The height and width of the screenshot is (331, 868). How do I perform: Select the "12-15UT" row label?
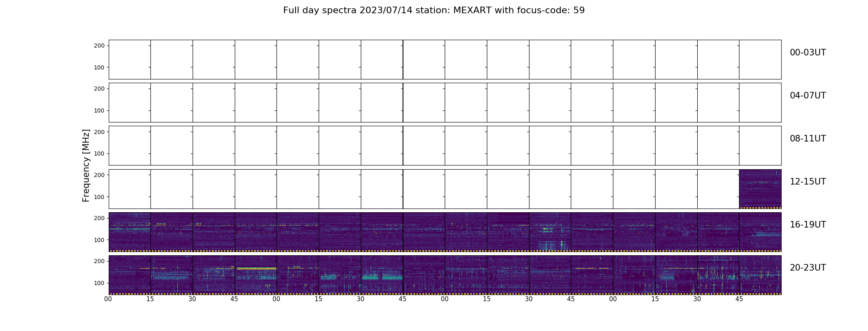(808, 182)
